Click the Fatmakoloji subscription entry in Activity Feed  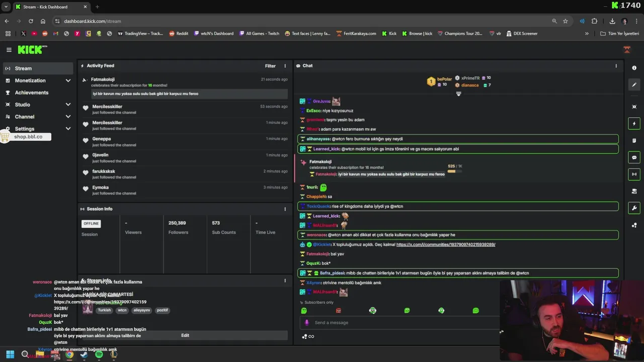click(x=185, y=86)
